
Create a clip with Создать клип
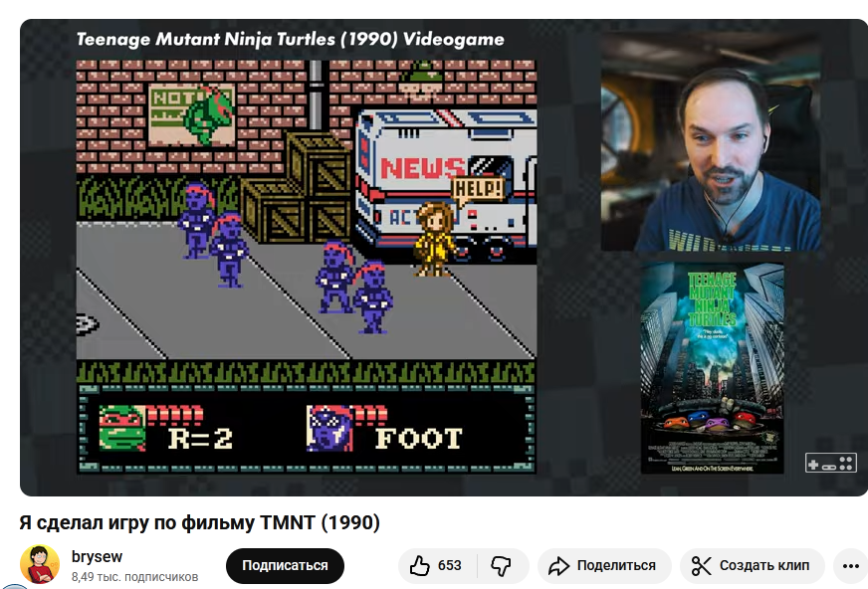tap(753, 566)
